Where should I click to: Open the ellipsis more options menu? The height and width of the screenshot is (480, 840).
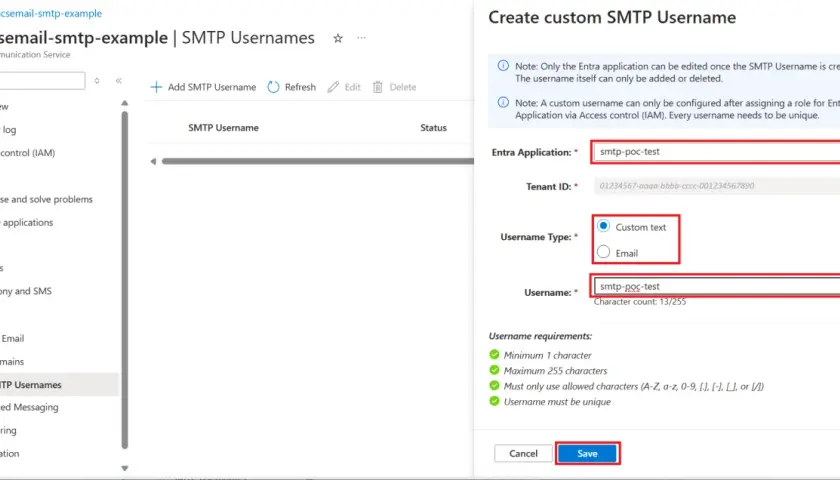point(362,38)
